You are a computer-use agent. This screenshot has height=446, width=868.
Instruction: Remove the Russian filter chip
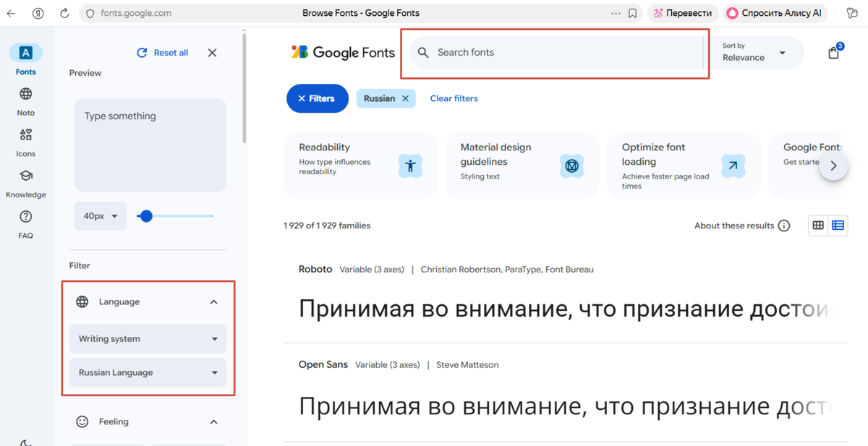(x=405, y=98)
